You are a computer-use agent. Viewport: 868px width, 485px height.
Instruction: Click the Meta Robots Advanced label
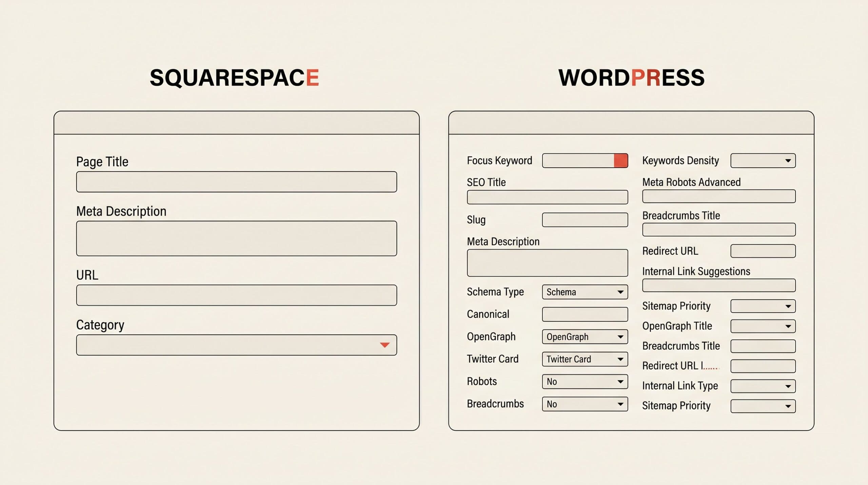tap(691, 182)
